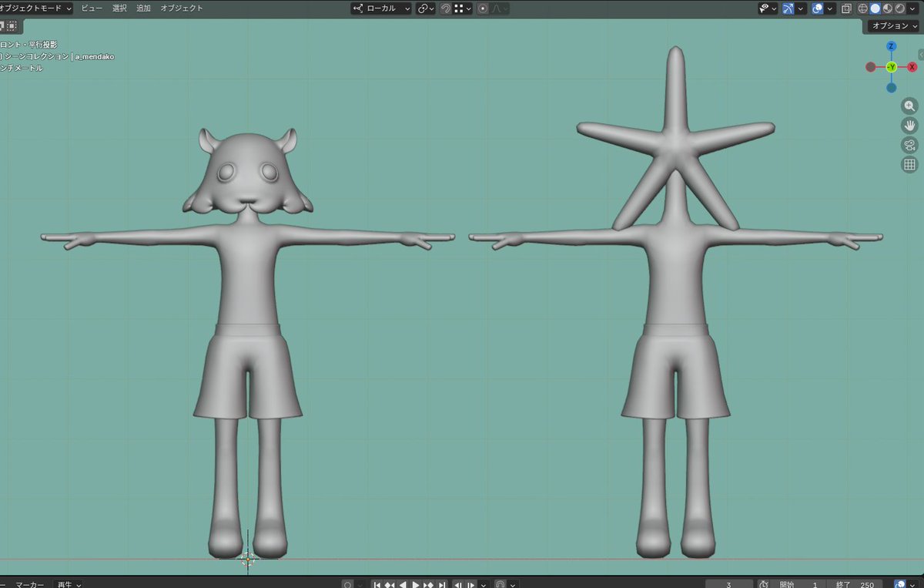This screenshot has height=588, width=924.
Task: Click the X axis on navigation gizmo
Action: 912,67
